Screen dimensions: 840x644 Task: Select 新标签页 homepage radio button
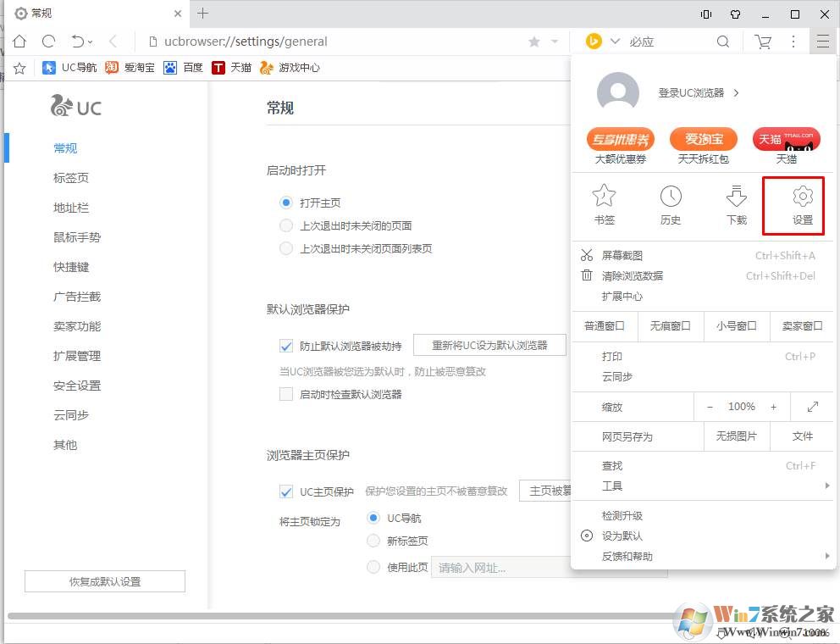pyautogui.click(x=373, y=541)
